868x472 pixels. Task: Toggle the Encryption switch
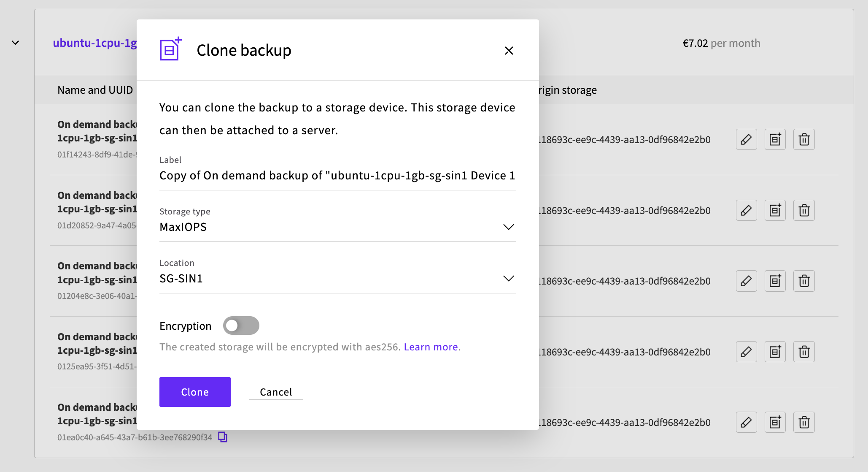[241, 326]
